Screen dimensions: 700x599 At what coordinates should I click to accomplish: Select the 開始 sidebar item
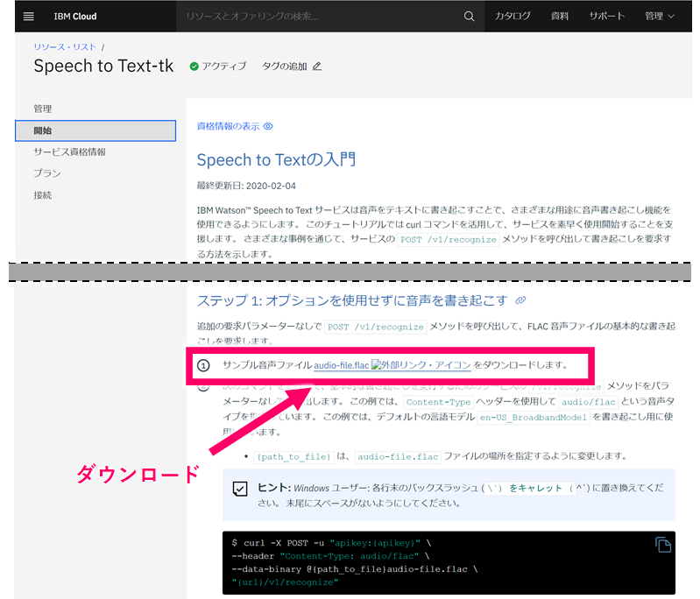pyautogui.click(x=95, y=130)
